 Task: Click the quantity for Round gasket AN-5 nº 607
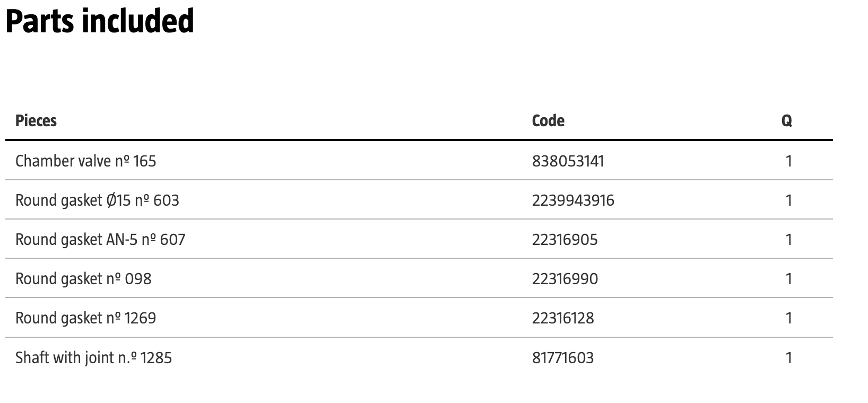789,239
